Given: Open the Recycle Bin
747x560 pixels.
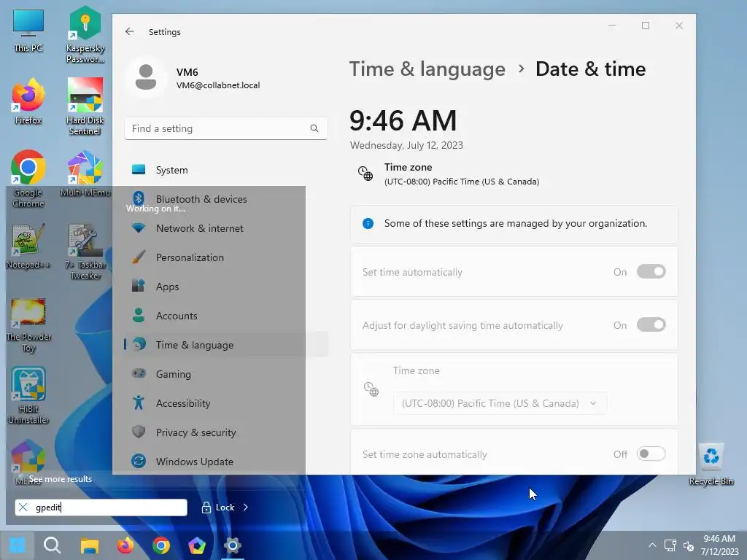Looking at the screenshot, I should coord(711,464).
